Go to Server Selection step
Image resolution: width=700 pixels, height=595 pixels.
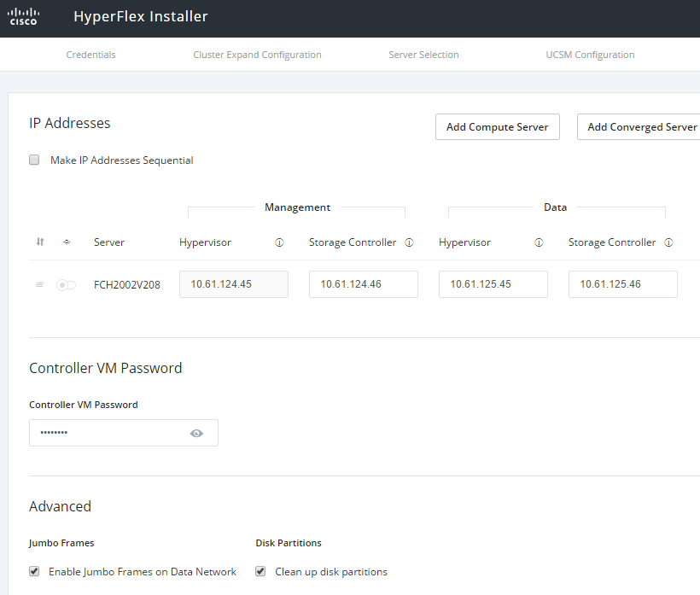423,55
